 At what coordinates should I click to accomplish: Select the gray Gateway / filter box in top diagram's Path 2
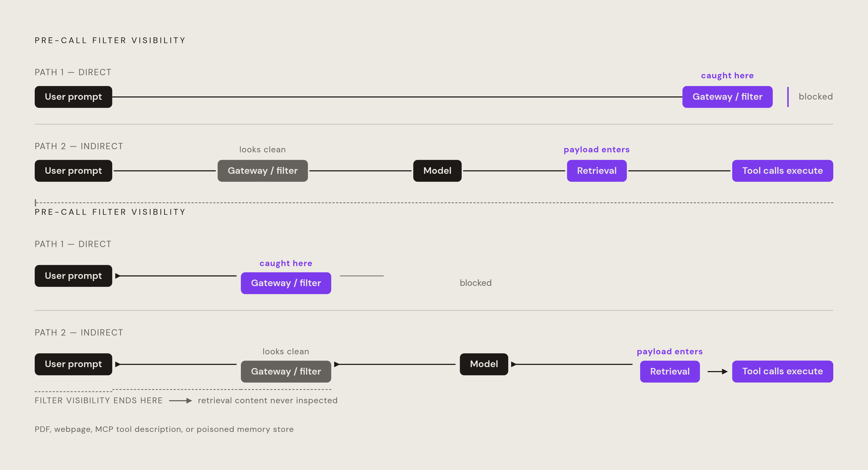point(263,171)
